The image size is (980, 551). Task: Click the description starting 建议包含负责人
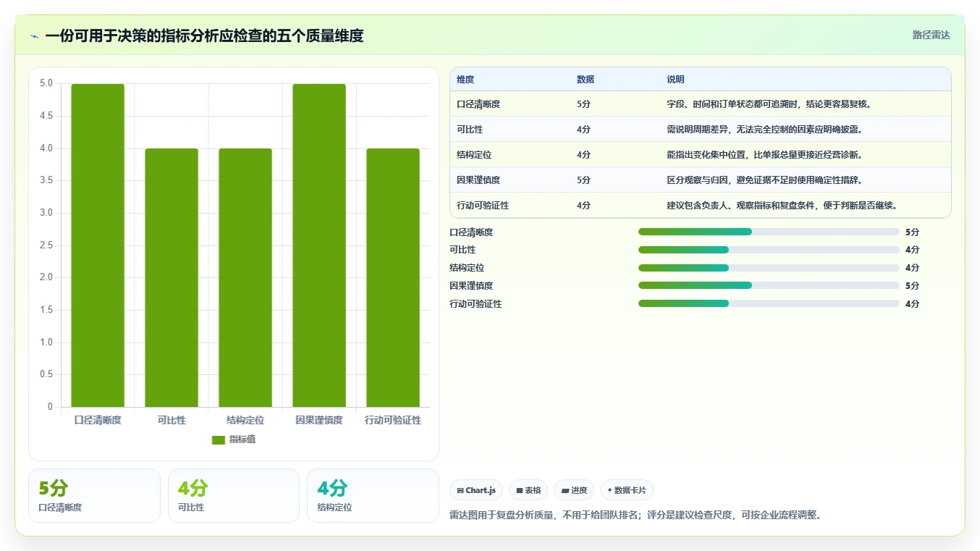[x=782, y=206]
